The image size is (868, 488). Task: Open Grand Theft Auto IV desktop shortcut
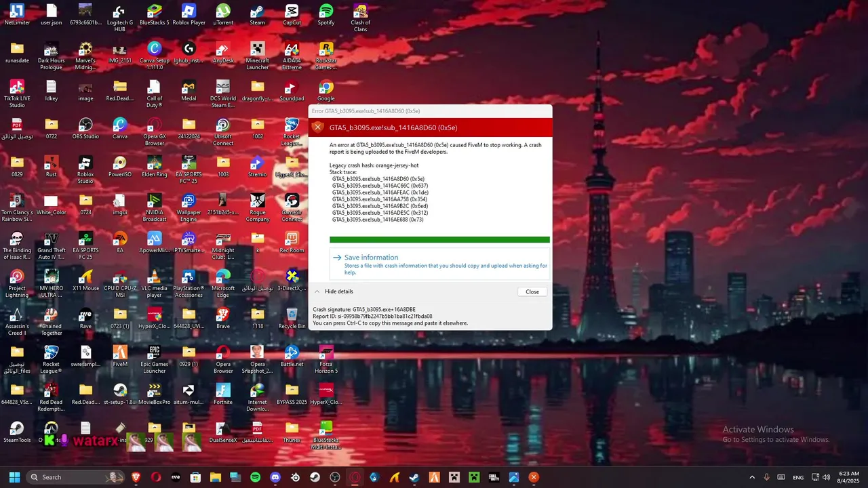[52, 245]
